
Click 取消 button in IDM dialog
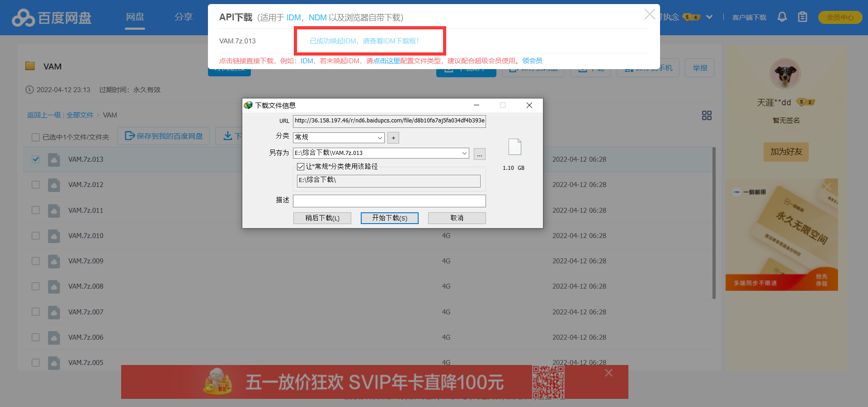[457, 218]
